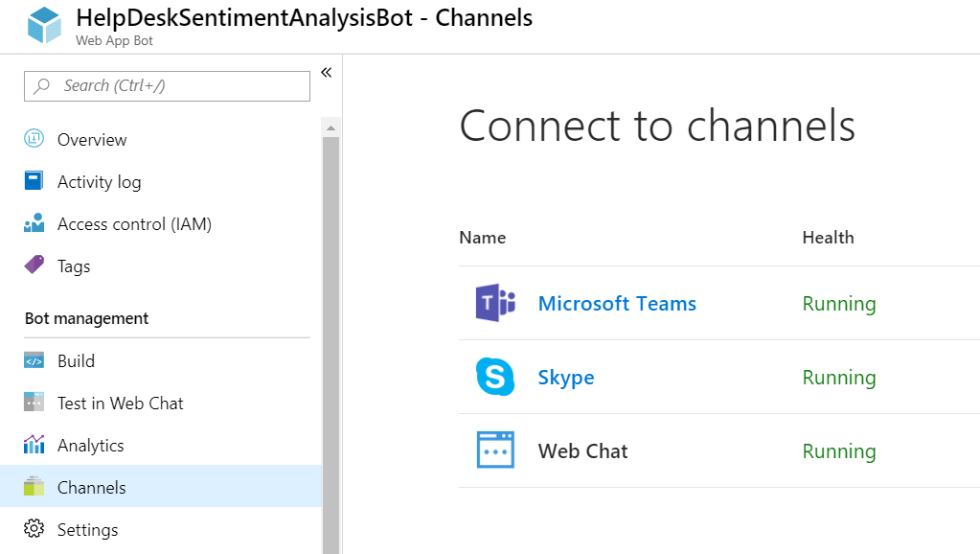This screenshot has width=980, height=554.
Task: Open the Microsoft Teams channel link
Action: 617,304
